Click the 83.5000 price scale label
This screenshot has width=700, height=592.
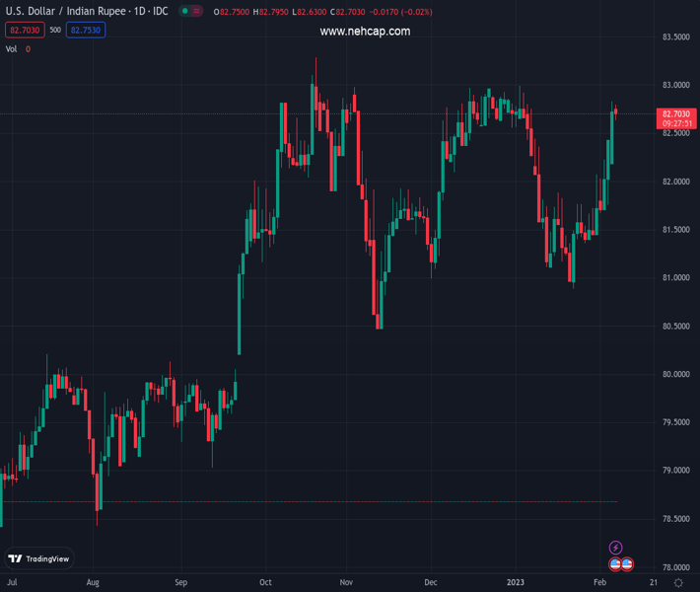tap(675, 37)
